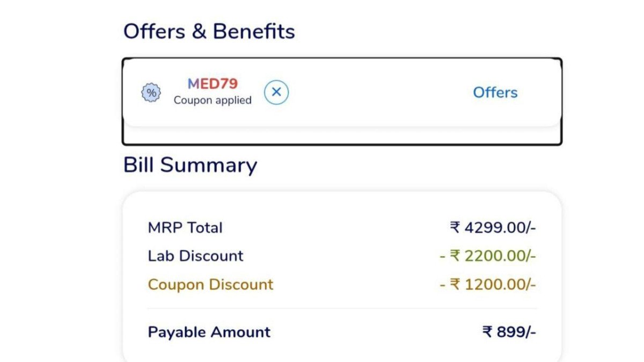Viewport: 644px width, 362px height.
Task: Select the Coupon Discount label
Action: coord(210,284)
